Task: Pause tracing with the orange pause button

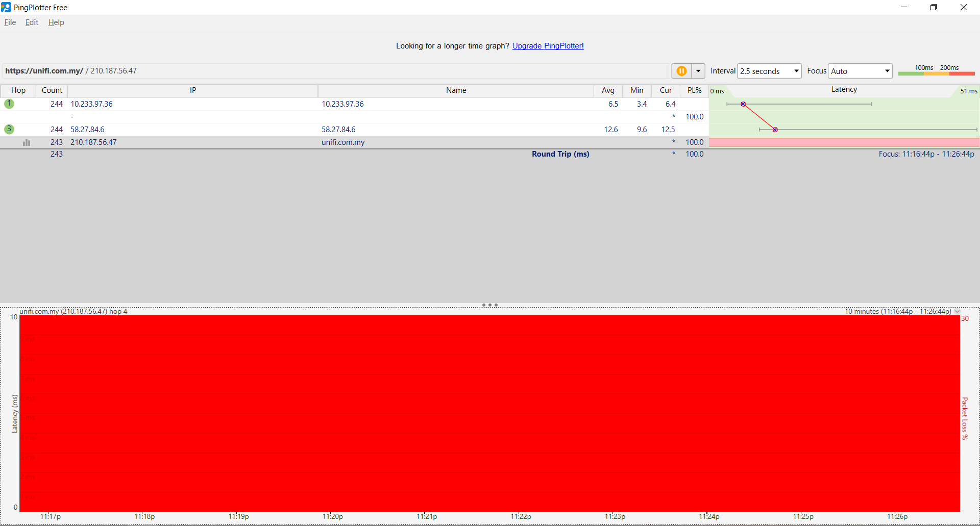Action: (x=681, y=71)
